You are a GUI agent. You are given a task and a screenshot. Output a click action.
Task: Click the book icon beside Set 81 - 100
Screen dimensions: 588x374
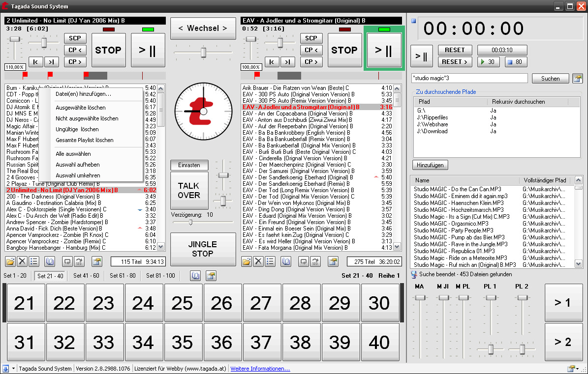[196, 276]
